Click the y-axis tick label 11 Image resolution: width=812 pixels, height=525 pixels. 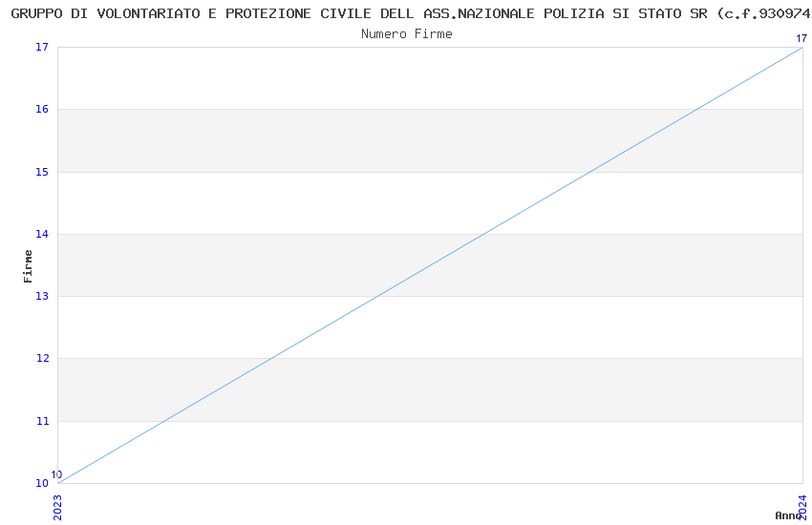[41, 421]
